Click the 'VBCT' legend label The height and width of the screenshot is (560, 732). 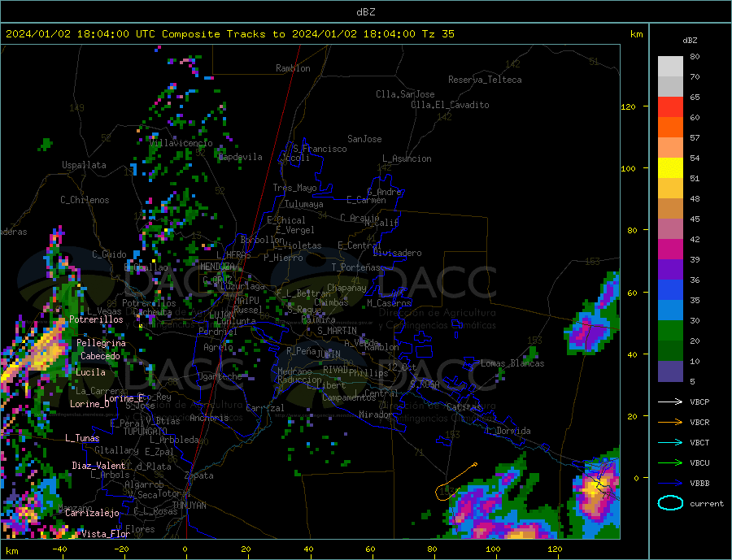tap(699, 442)
